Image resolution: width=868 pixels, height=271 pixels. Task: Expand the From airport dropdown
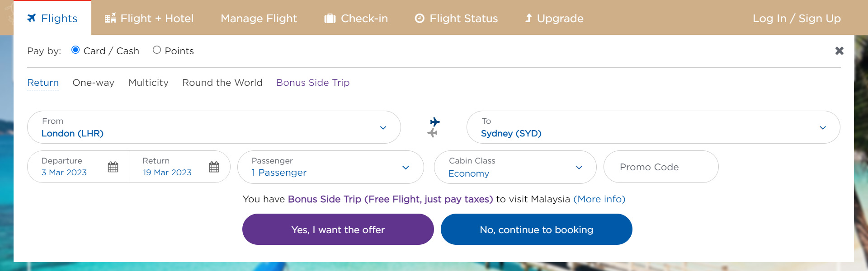(x=214, y=127)
